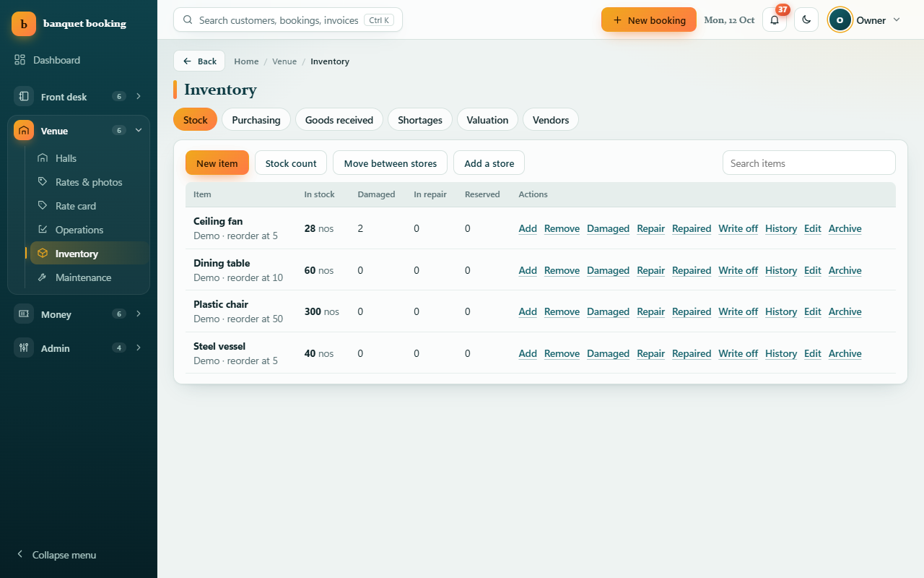Screen dimensions: 924x578
Task: Expand the Front desk section chevron
Action: pos(139,96)
